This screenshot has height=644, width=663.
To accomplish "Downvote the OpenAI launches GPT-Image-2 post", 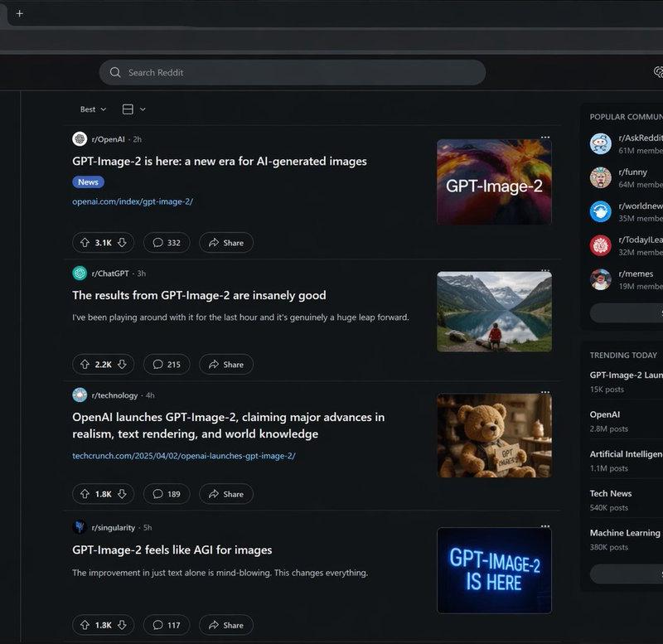I will [122, 494].
